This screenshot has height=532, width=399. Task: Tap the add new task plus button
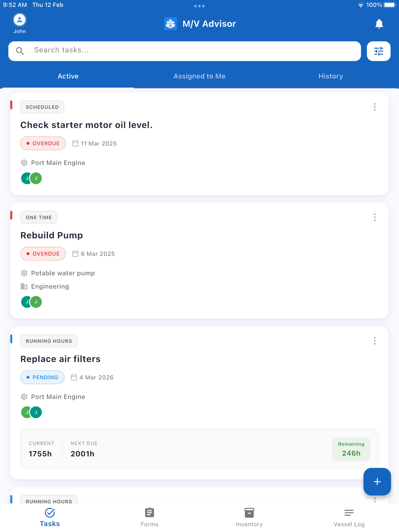[x=377, y=482]
